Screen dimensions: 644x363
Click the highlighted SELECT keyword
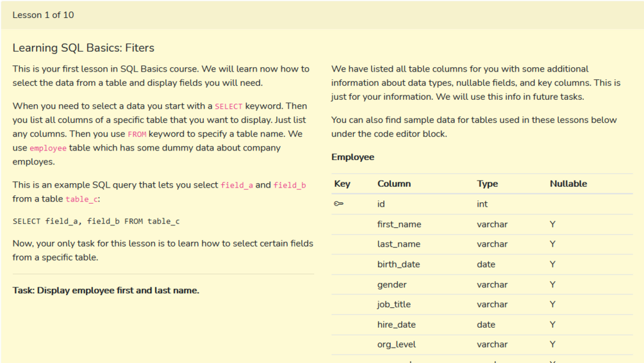coord(229,106)
